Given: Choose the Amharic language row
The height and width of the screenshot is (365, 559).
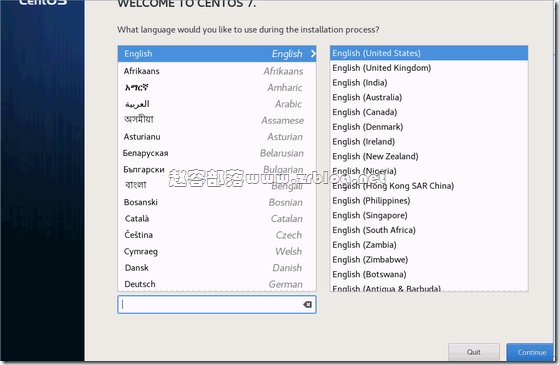Looking at the screenshot, I should tap(217, 87).
